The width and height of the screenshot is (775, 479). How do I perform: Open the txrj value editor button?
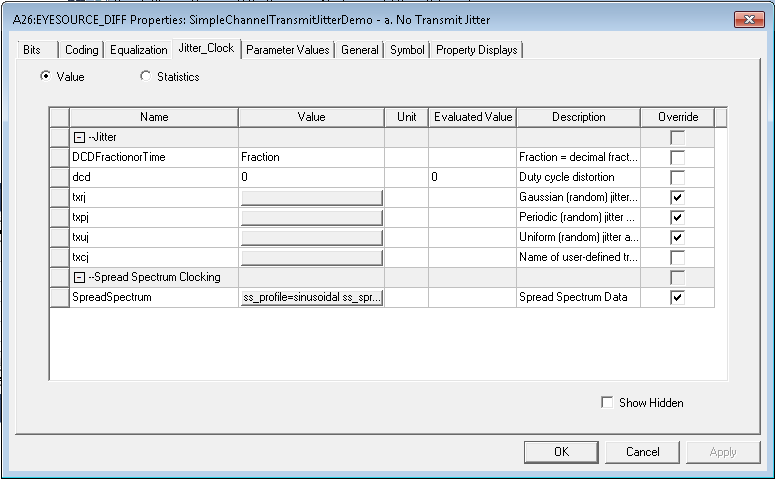click(312, 198)
